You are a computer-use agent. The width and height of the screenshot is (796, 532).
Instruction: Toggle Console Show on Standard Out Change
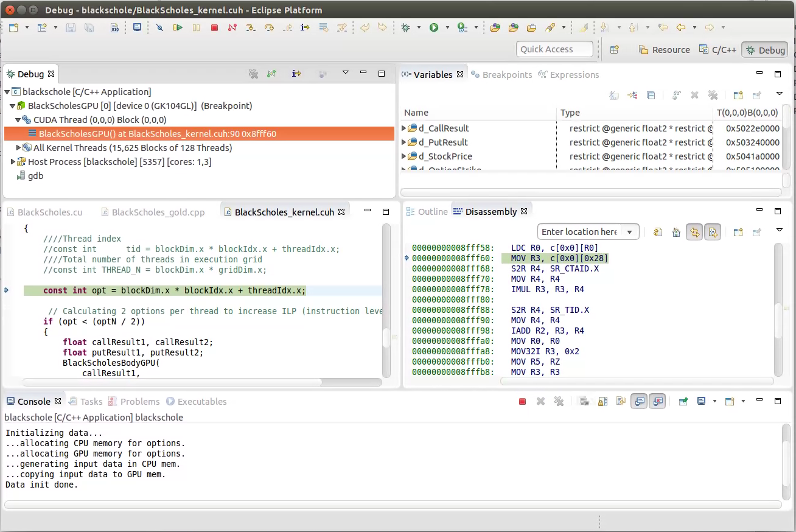[638, 401]
